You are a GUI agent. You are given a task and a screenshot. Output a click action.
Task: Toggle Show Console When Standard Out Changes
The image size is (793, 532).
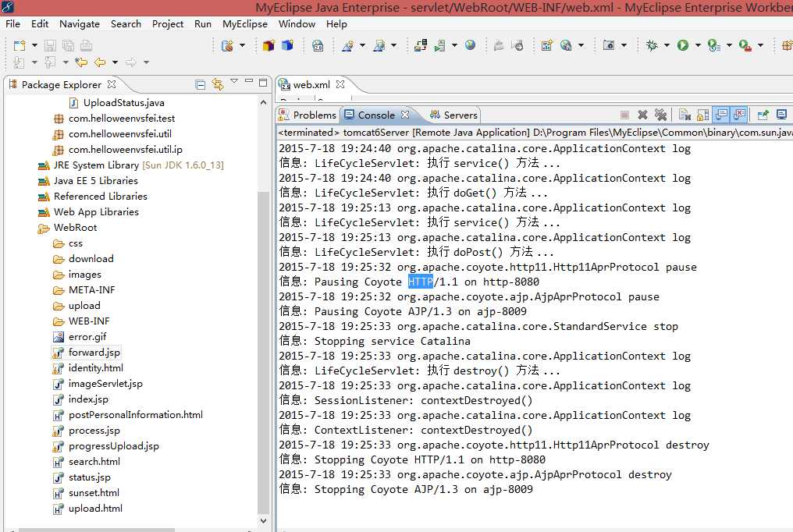click(x=721, y=115)
